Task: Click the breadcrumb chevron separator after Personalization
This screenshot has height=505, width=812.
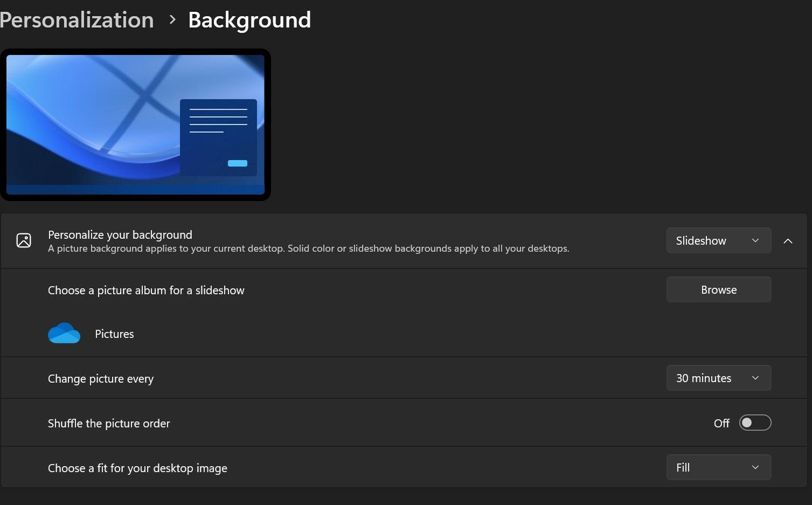Action: point(172,20)
